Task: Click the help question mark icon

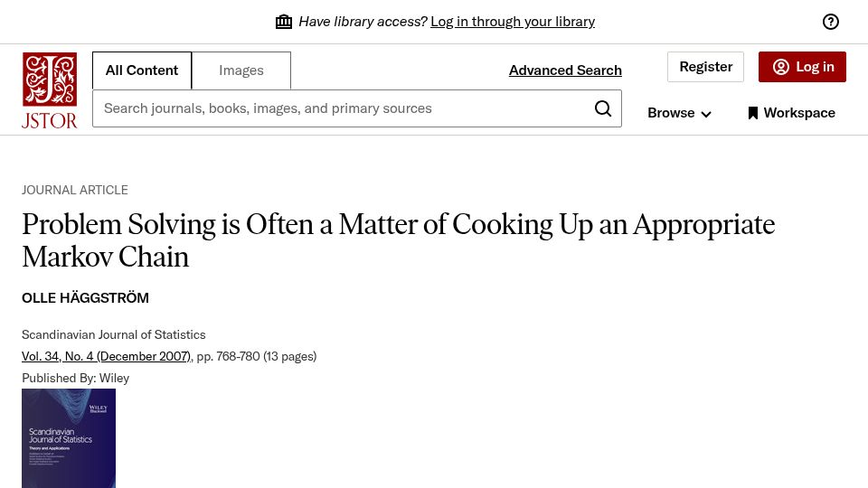Action: pyautogui.click(x=830, y=22)
